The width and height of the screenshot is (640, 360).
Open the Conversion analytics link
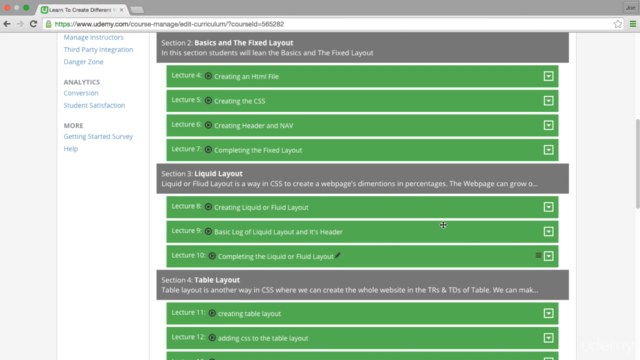point(81,93)
